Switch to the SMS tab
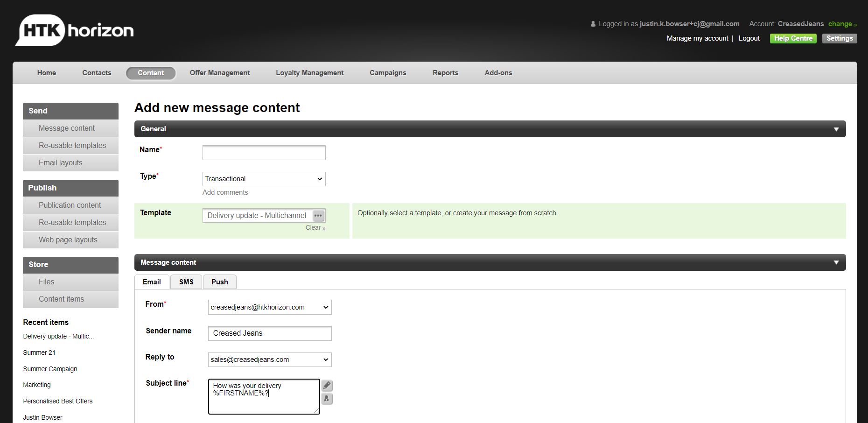868x423 pixels. click(x=186, y=282)
